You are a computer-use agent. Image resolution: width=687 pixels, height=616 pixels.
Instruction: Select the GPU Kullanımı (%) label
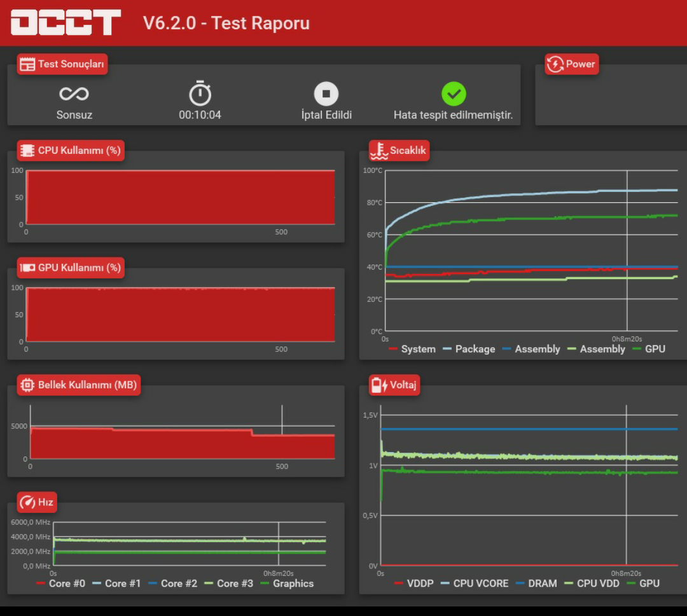pos(80,268)
